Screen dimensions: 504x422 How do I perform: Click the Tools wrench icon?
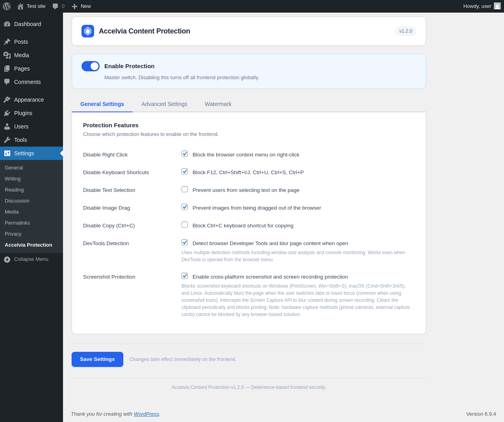7,140
